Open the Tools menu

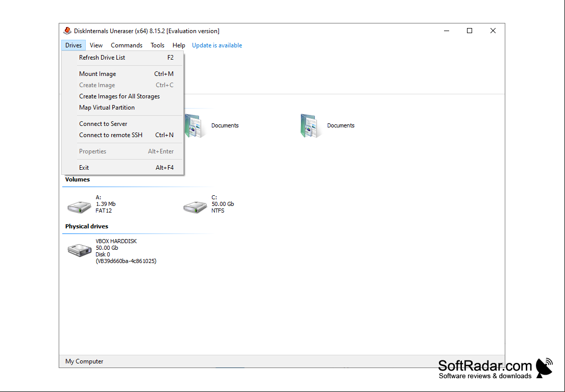(x=158, y=45)
